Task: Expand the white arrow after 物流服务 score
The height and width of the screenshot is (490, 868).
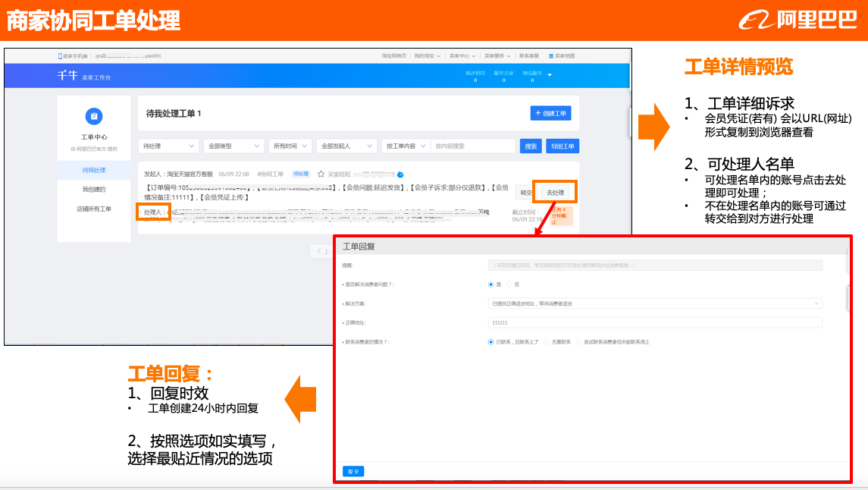Action: (550, 75)
